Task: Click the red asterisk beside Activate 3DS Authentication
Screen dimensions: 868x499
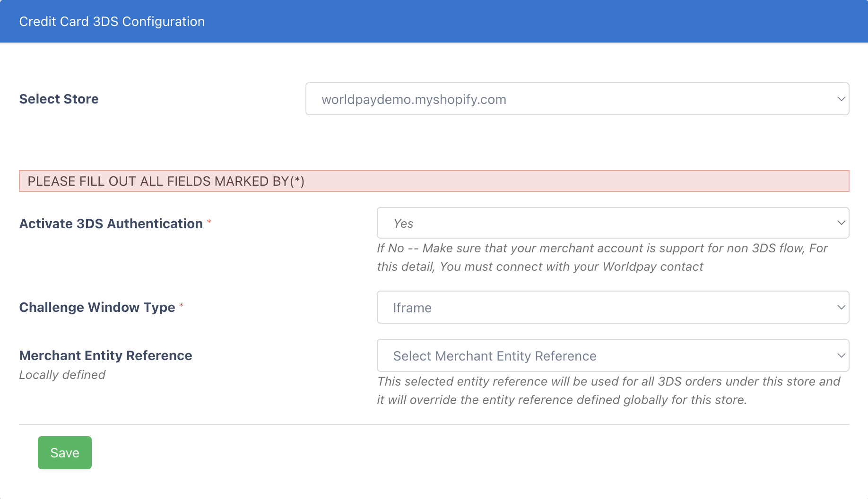Action: coord(209,222)
